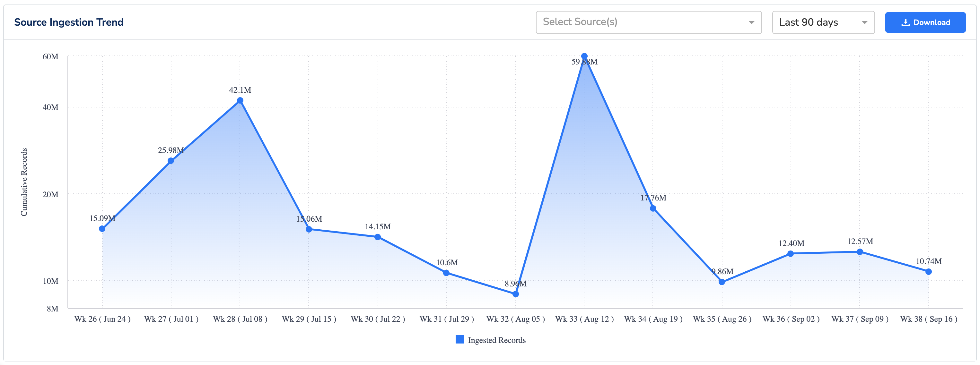Image resolution: width=980 pixels, height=365 pixels.
Task: Click the 20M y-axis tick label
Action: 51,194
